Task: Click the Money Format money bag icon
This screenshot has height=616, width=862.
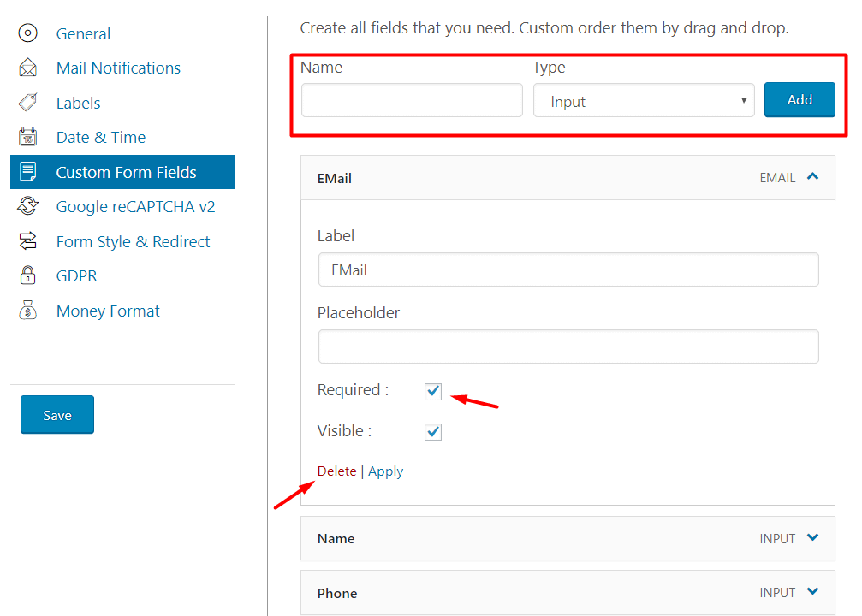Action: pyautogui.click(x=28, y=311)
